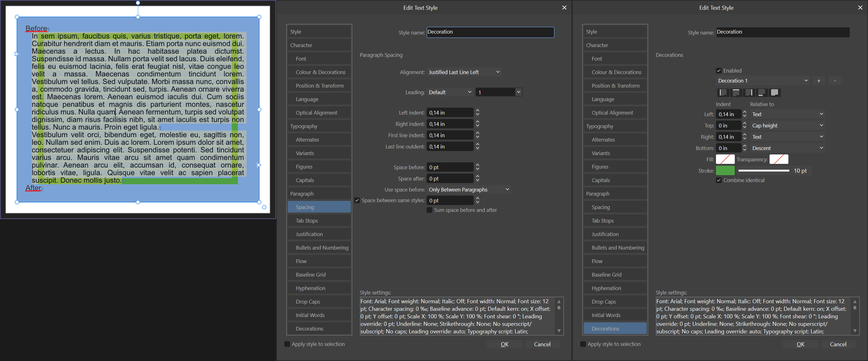The image size is (868, 361).
Task: Open Bullets and Numbering section in left dialog
Action: pyautogui.click(x=322, y=248)
